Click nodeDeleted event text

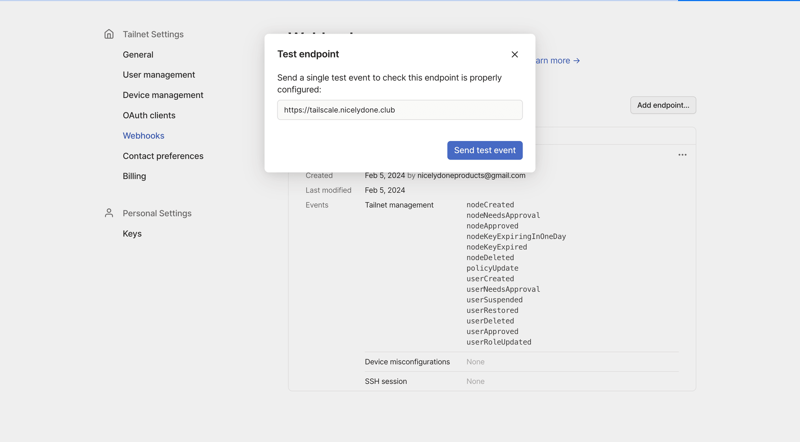490,258
